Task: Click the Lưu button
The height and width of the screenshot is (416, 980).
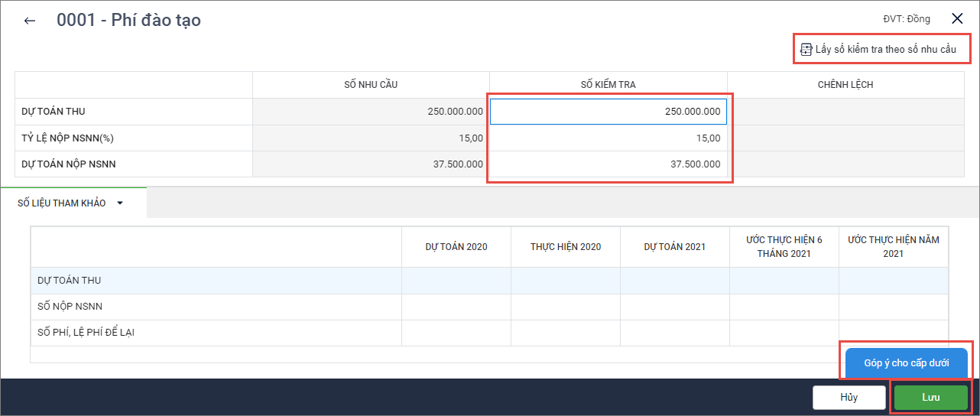Action: pyautogui.click(x=930, y=398)
